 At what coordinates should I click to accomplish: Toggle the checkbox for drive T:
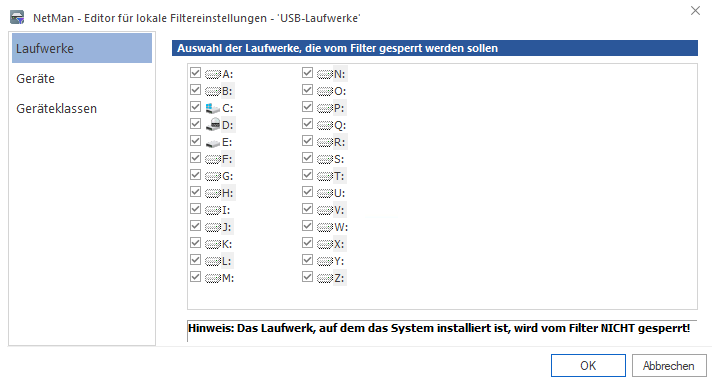click(307, 175)
